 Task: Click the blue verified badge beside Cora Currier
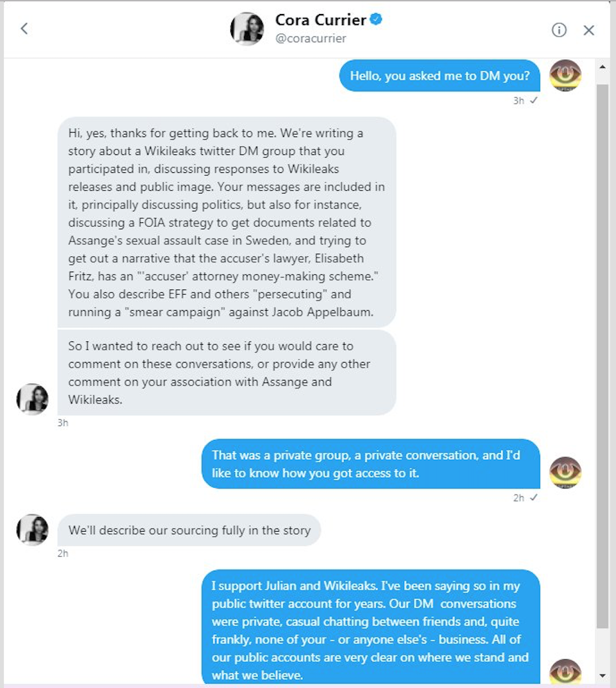(x=377, y=20)
